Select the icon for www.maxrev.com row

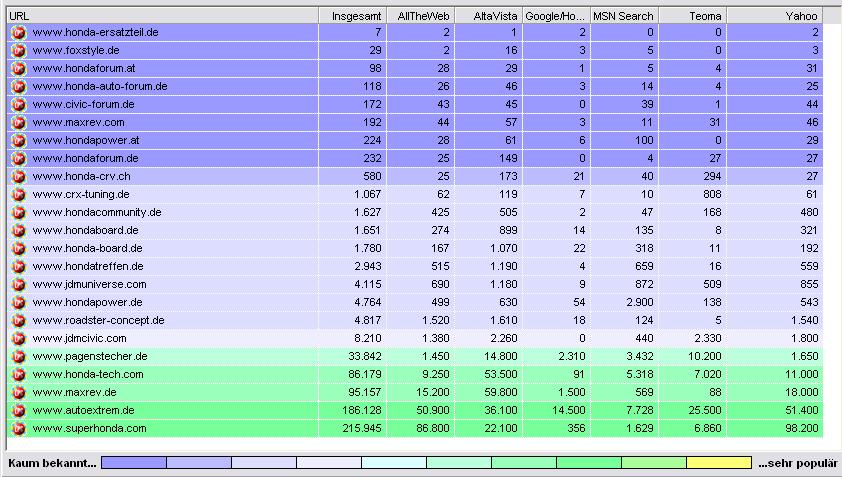pos(17,123)
